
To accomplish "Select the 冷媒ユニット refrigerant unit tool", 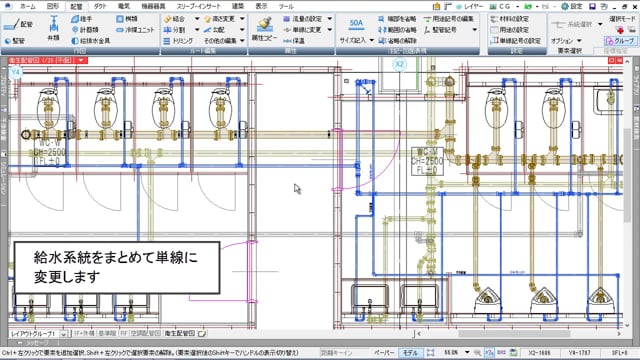I will click(x=136, y=30).
